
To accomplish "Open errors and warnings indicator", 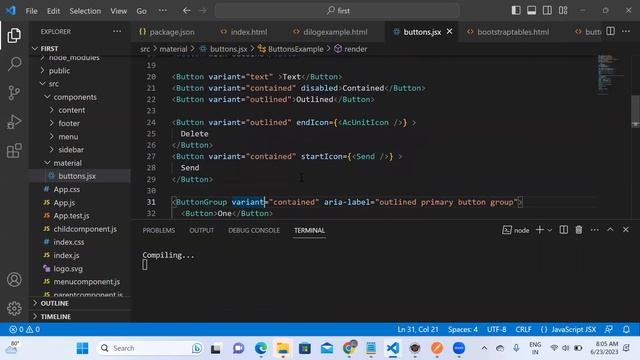I will 24,329.
